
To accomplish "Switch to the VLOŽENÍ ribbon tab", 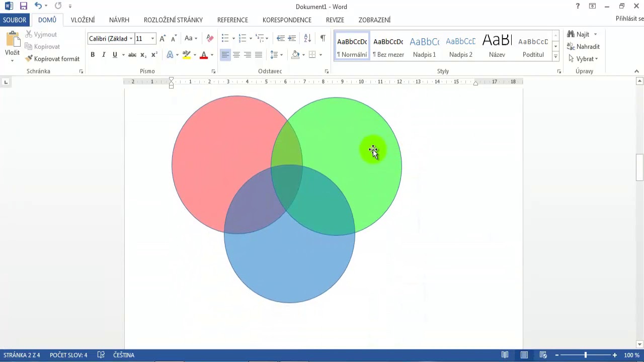I will click(83, 20).
